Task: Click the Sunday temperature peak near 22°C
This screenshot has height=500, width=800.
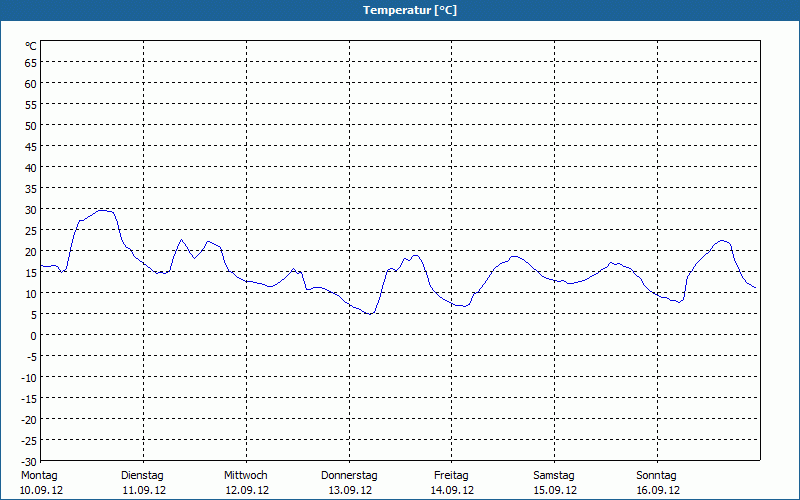Action: pos(722,240)
